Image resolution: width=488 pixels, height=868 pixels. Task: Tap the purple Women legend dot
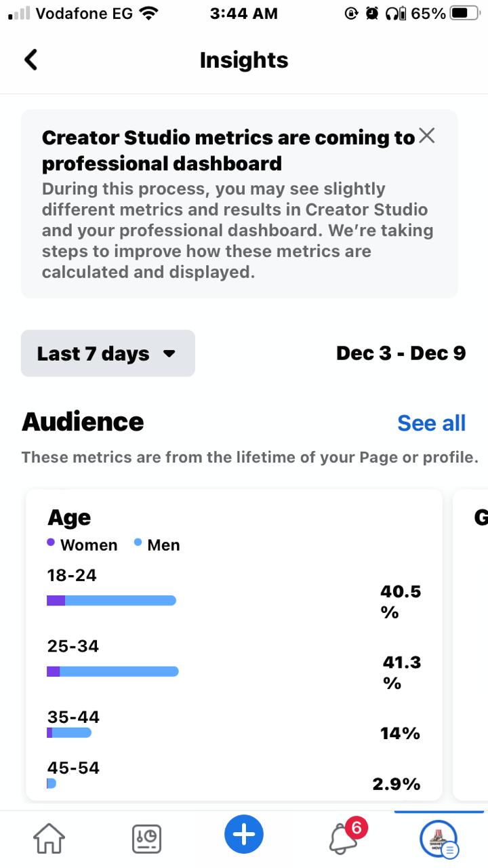tap(51, 542)
